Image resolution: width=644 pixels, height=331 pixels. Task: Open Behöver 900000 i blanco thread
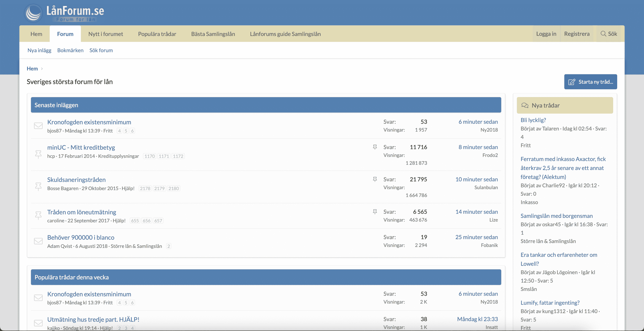[x=81, y=237]
